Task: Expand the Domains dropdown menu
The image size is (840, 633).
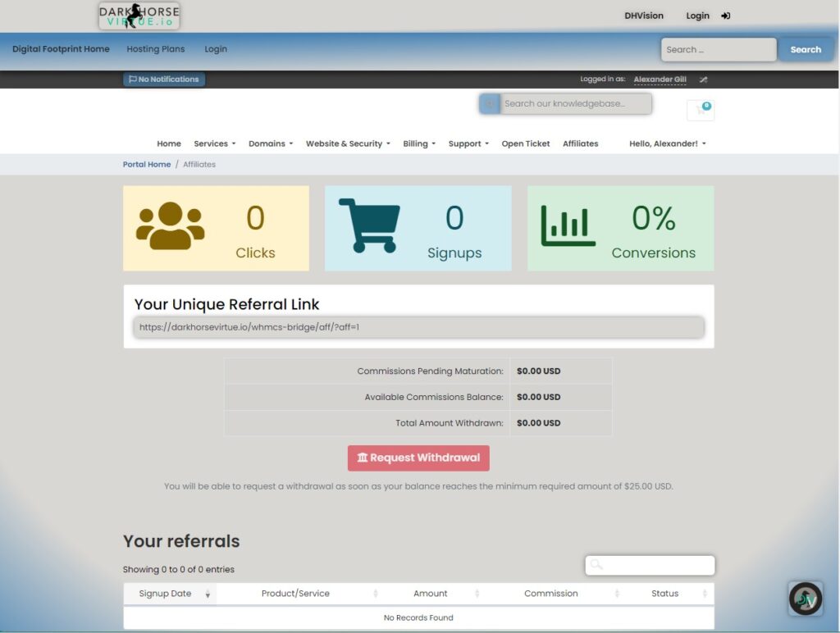Action: [x=270, y=143]
